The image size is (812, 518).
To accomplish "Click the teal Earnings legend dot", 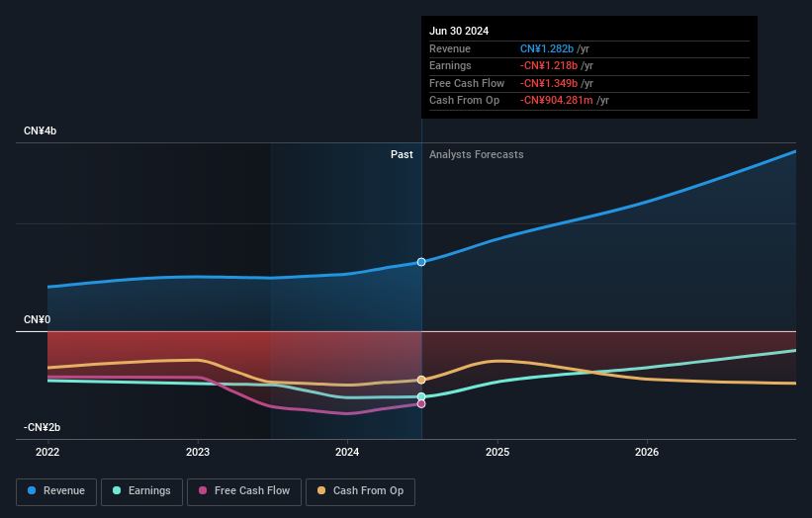I will 117,490.
